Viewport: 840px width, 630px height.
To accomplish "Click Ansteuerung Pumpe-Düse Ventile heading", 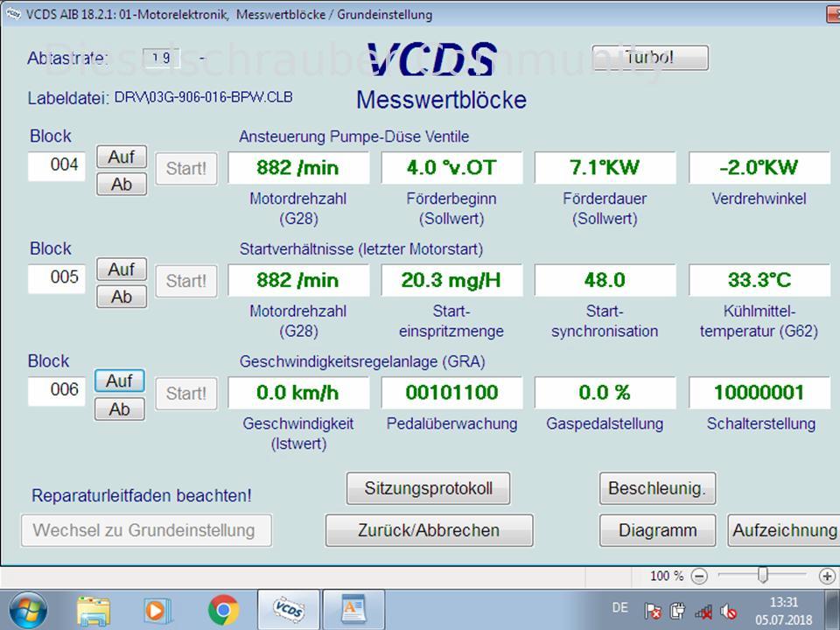I will pos(353,136).
